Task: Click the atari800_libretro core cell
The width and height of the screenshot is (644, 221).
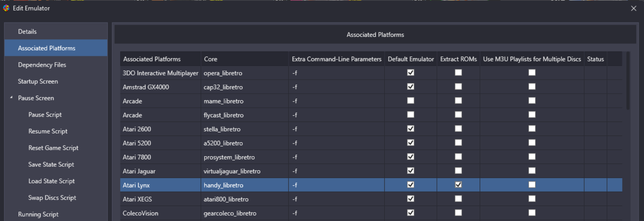Action: pos(245,199)
